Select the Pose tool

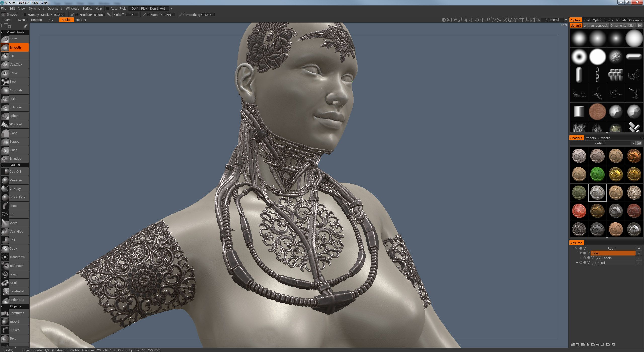pos(15,206)
